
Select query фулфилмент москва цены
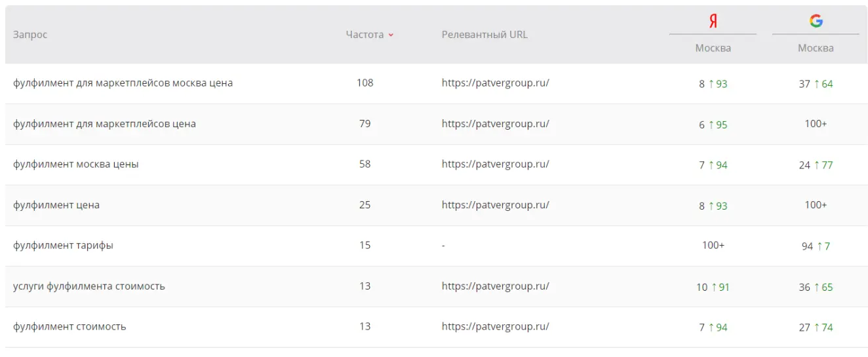tap(76, 164)
